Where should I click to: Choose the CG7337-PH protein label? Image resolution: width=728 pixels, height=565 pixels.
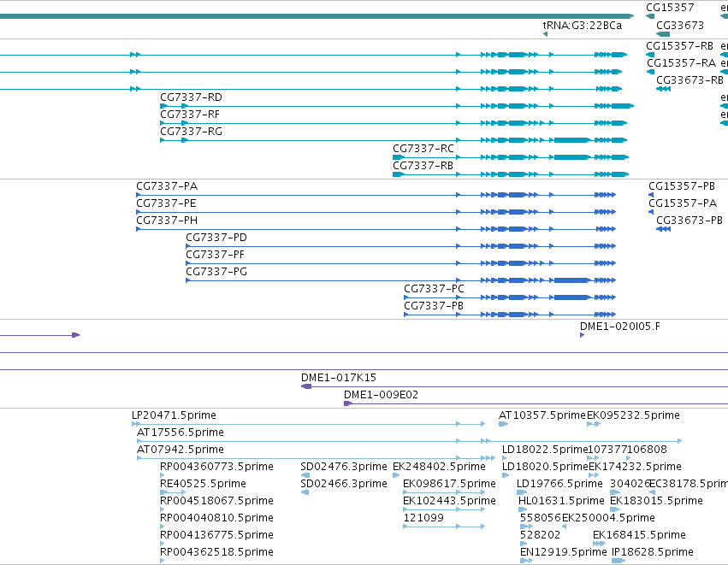pos(167,221)
